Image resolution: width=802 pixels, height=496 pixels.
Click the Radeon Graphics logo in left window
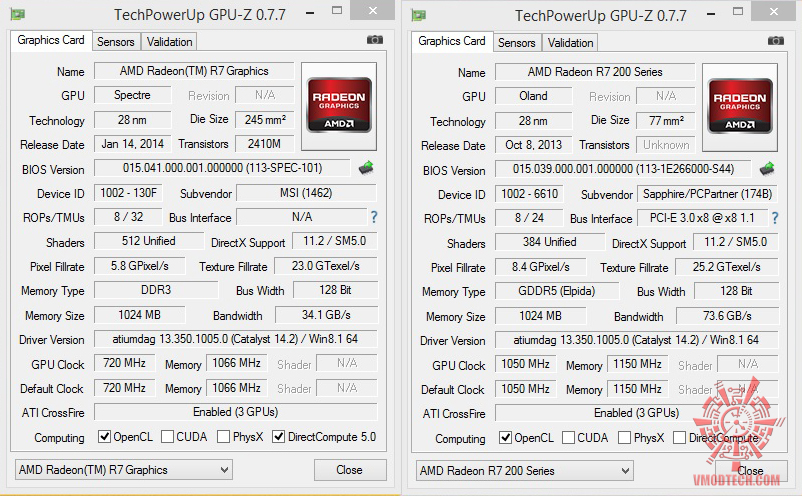point(339,106)
